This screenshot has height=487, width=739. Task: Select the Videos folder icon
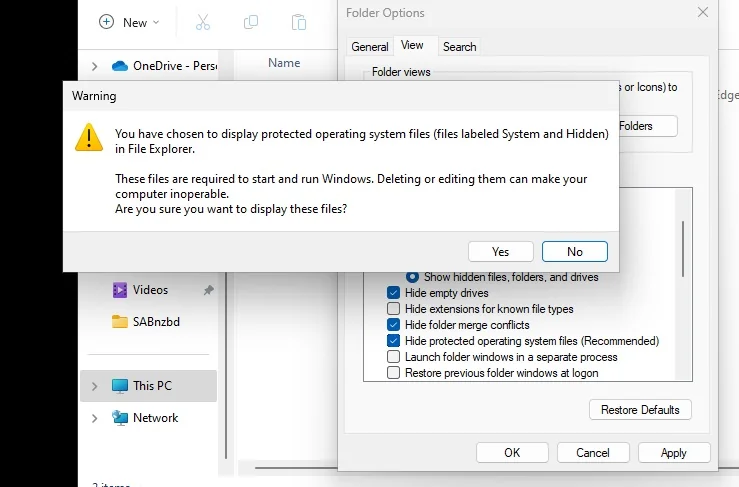(x=120, y=290)
